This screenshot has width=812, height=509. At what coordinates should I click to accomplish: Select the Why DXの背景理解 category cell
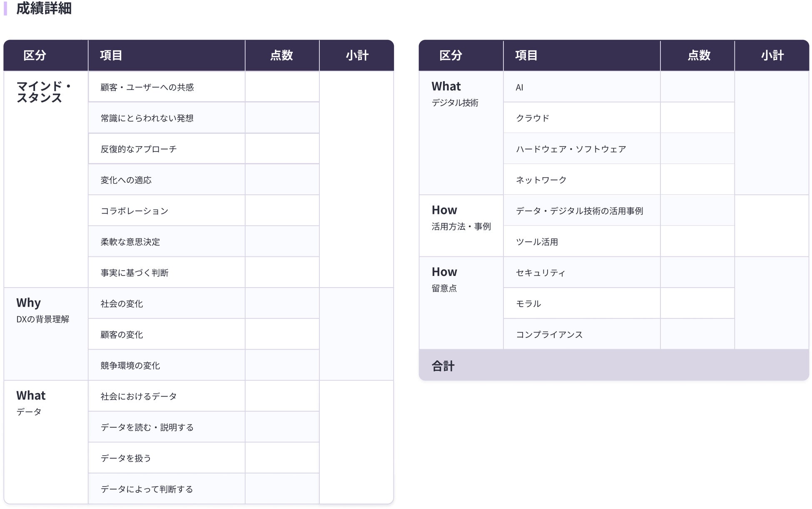pos(42,310)
